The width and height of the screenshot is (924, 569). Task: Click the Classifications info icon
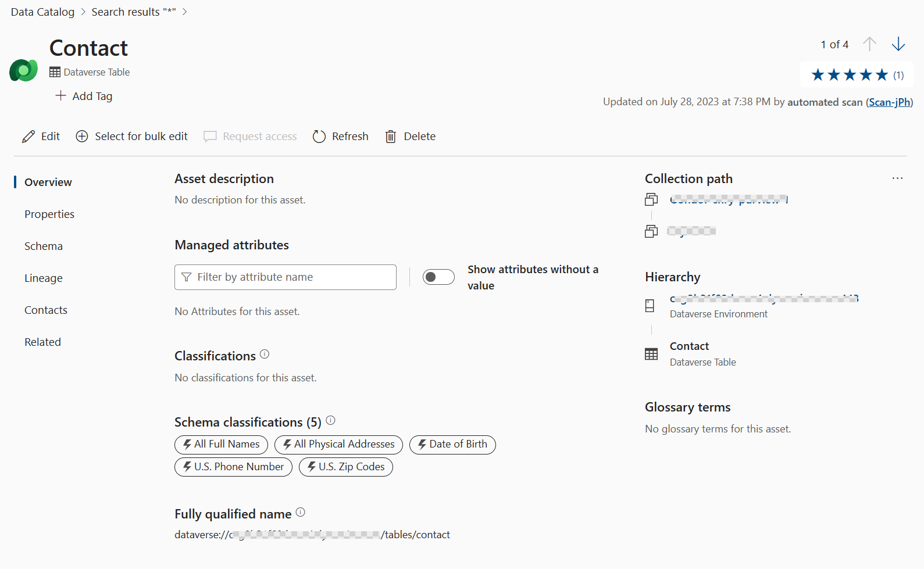click(x=265, y=354)
